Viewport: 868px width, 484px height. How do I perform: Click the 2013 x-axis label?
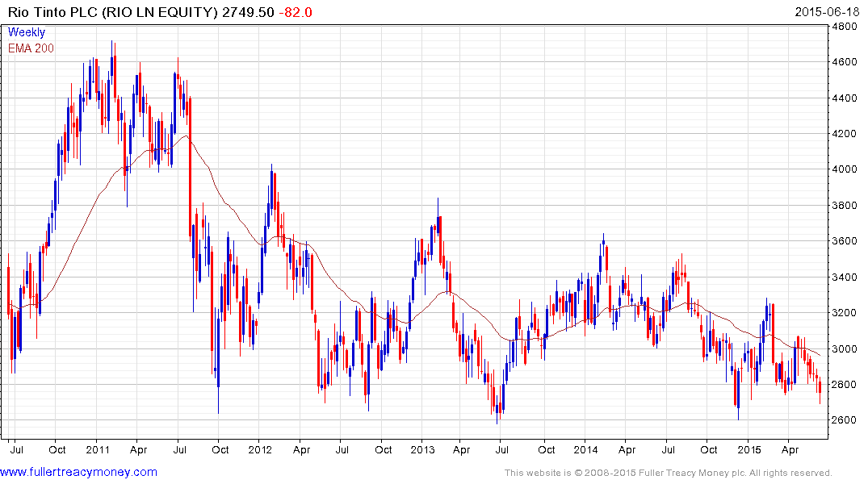[x=421, y=449]
